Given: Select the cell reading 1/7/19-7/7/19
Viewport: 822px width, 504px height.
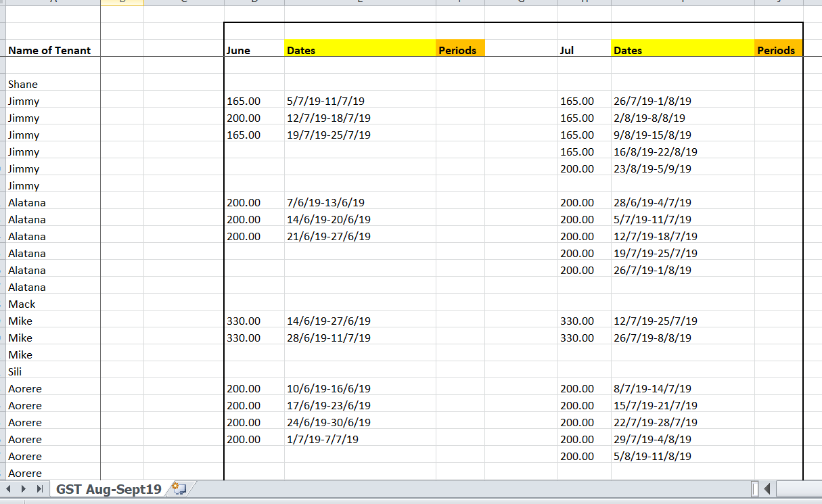Looking at the screenshot, I should (360, 437).
